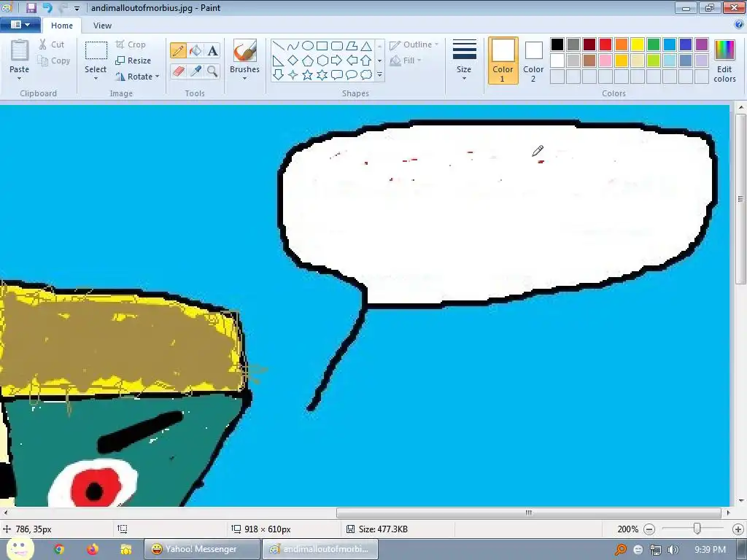Choose the Right arrow shape
This screenshot has height=560, width=747.
(x=337, y=61)
